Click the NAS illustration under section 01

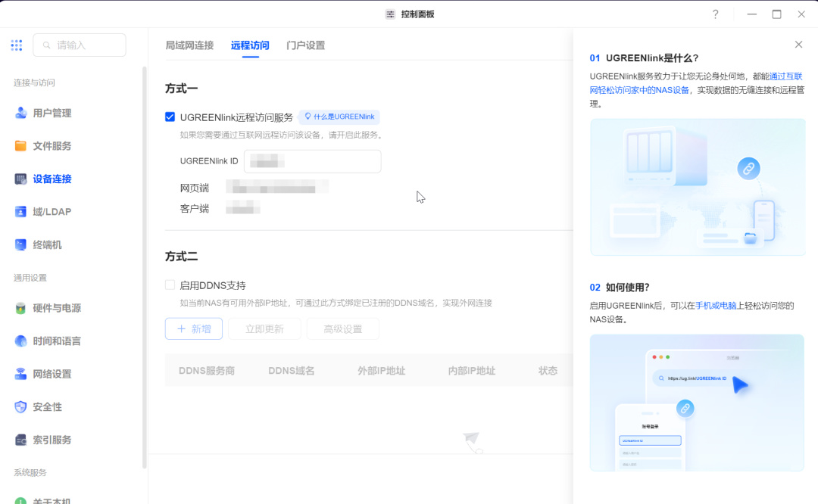tap(698, 187)
